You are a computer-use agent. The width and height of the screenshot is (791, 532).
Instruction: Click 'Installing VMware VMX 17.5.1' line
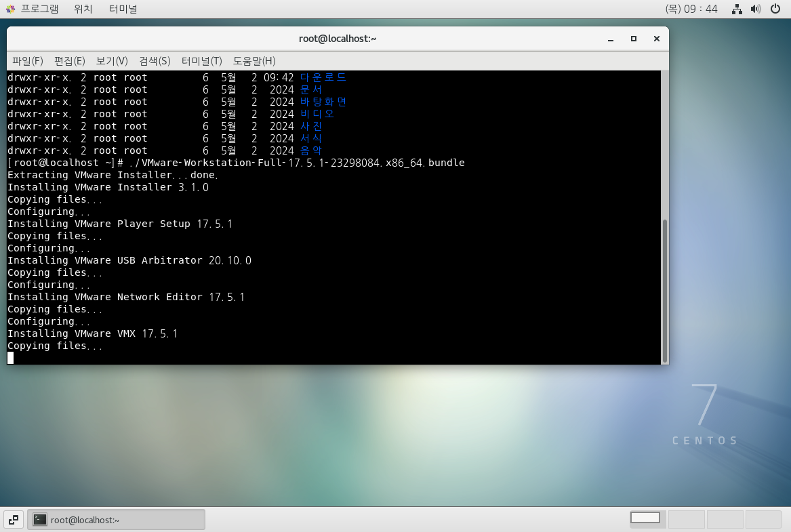point(92,333)
